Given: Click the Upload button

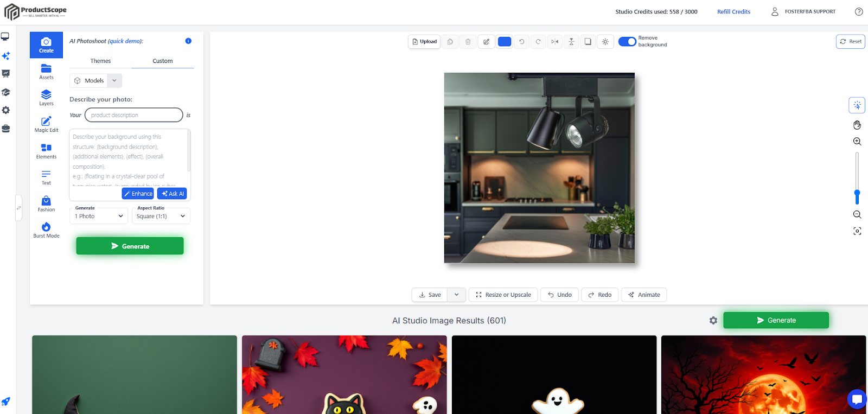Looking at the screenshot, I should coord(424,42).
